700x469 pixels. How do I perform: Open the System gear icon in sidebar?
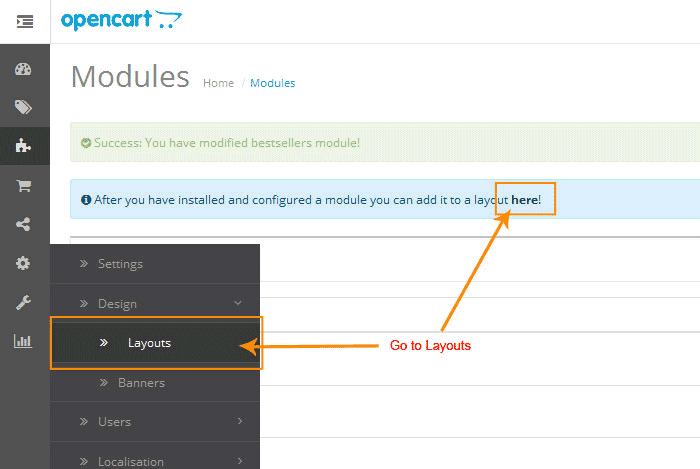pos(23,263)
